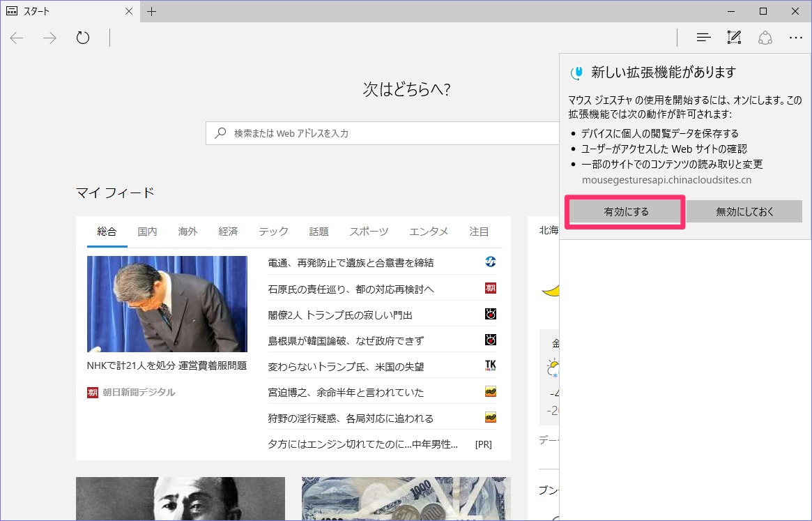
Task: Select the 総合 feed tab
Action: (107, 232)
